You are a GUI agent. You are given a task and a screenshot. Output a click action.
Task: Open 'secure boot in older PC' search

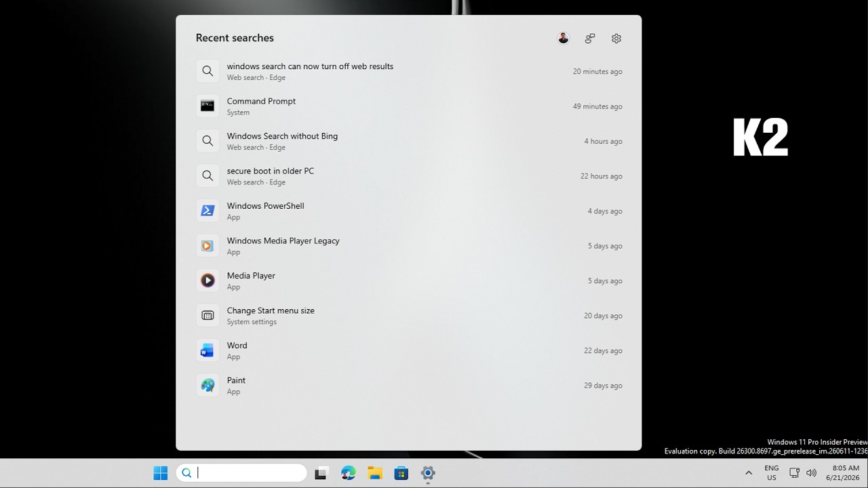(409, 176)
